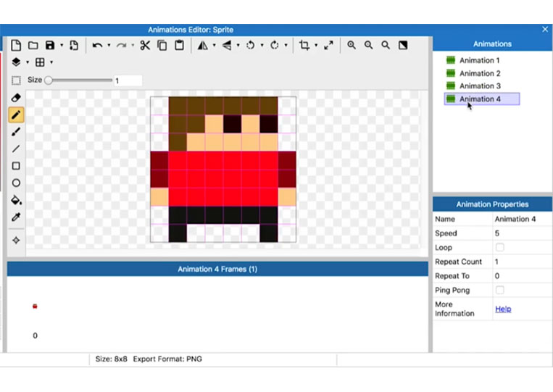Flip image vertically icon

pos(227,46)
